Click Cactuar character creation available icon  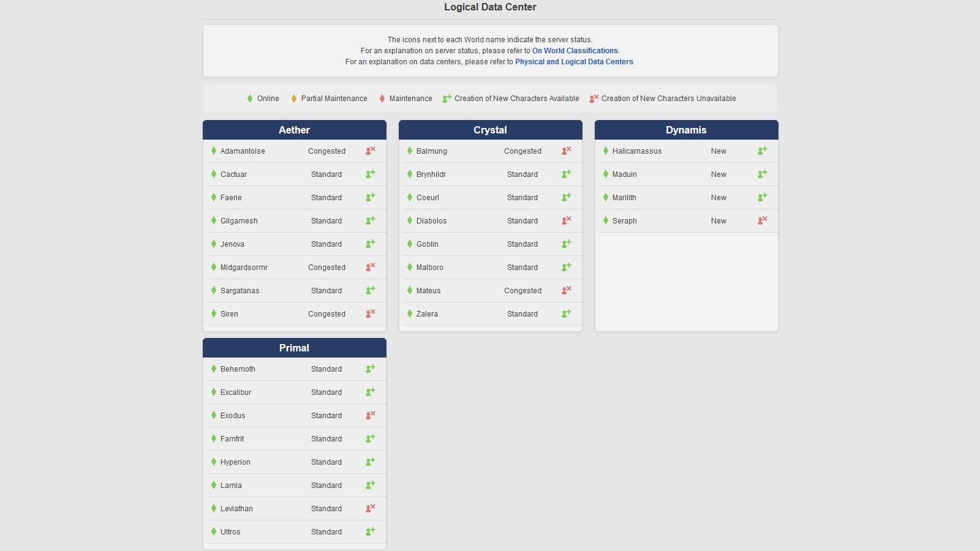click(371, 174)
